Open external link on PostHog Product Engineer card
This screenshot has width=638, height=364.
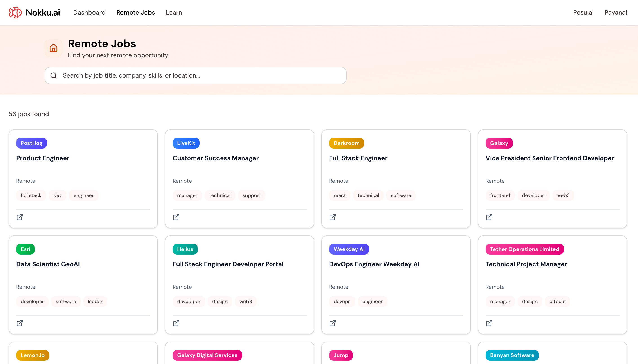tap(20, 217)
